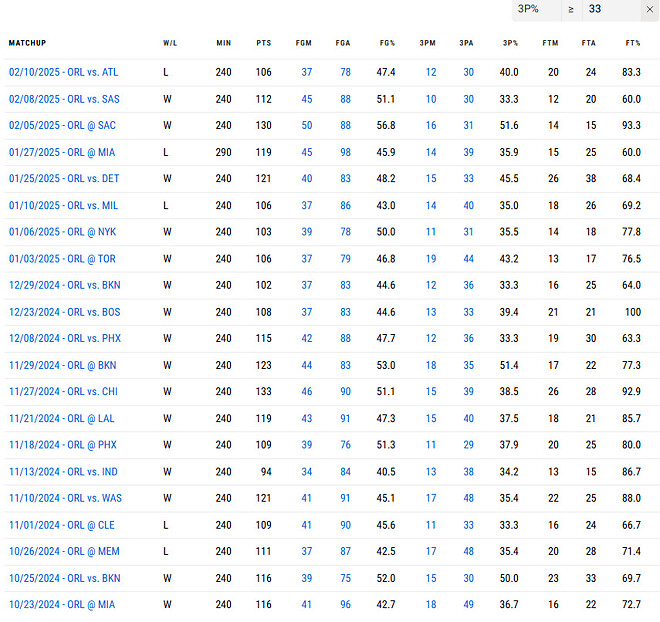This screenshot has height=622, width=660.
Task: Click FGA value 90 in CLE row
Action: click(x=345, y=525)
